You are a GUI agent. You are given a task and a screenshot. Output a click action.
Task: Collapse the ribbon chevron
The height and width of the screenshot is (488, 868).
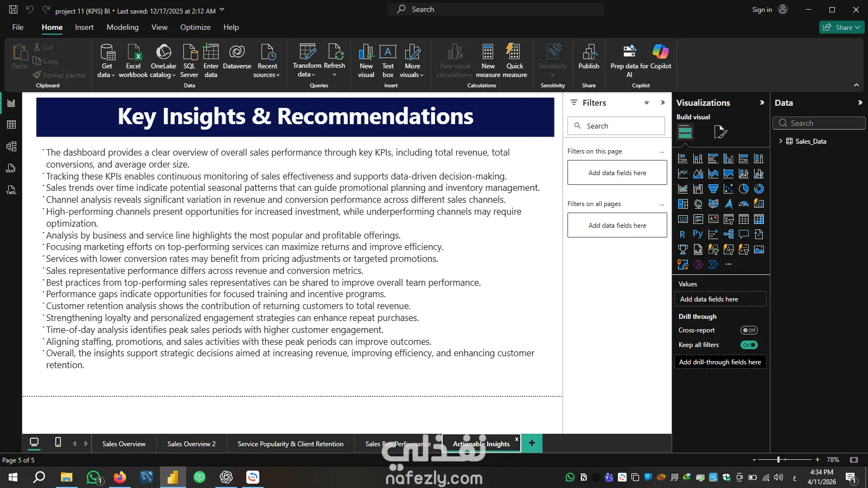click(856, 85)
